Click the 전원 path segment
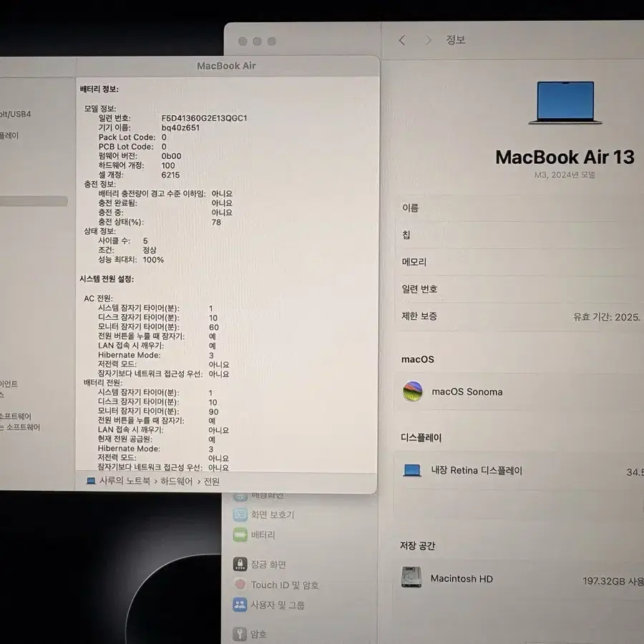Image resolution: width=644 pixels, height=644 pixels. [x=212, y=481]
